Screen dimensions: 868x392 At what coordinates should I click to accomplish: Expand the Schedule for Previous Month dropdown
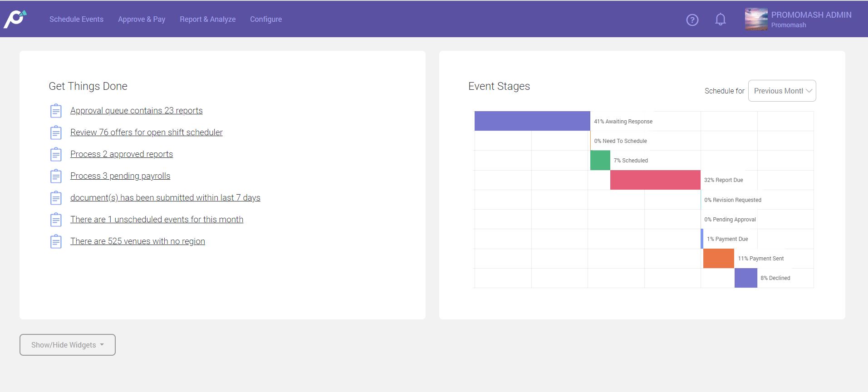click(x=782, y=91)
